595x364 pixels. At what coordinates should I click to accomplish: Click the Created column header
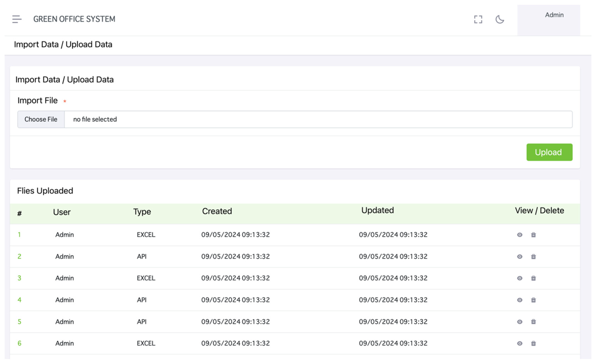click(217, 211)
